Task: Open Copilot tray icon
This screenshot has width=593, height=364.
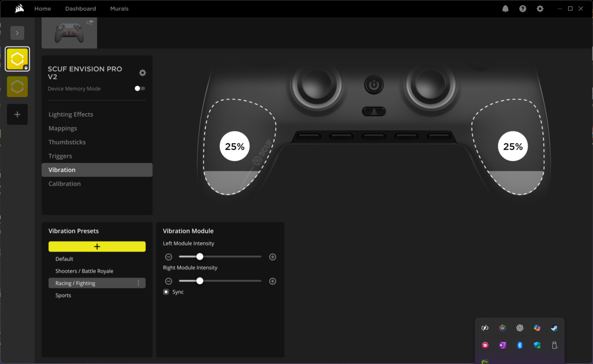Action: pyautogui.click(x=537, y=328)
